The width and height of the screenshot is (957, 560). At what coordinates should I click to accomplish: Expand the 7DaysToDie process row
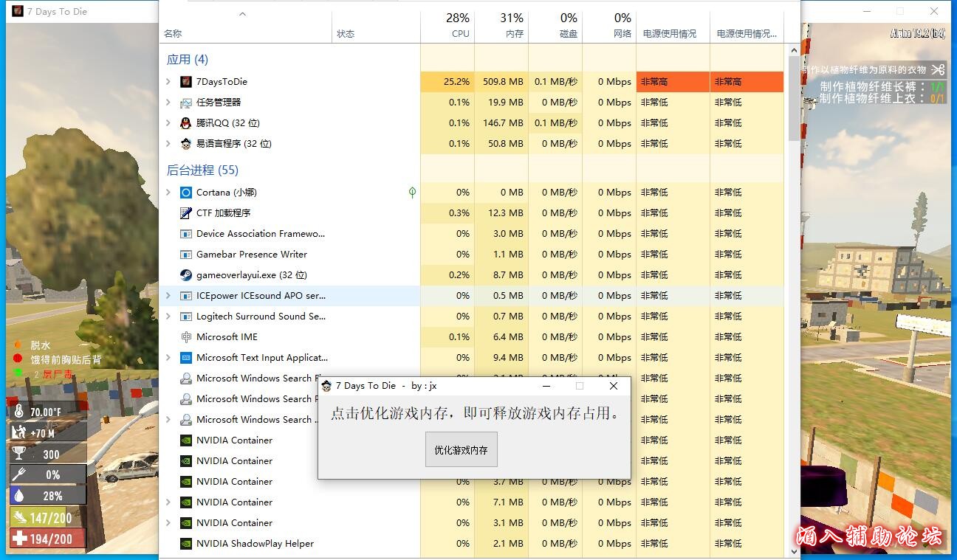point(168,82)
